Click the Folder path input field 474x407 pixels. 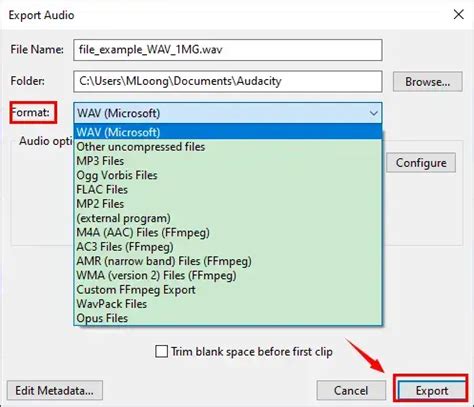tap(228, 81)
